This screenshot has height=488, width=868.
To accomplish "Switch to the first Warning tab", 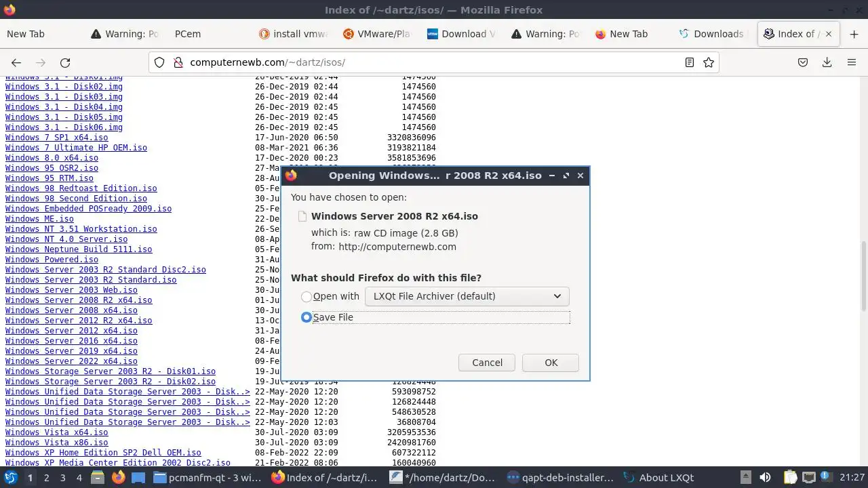I will click(x=125, y=34).
